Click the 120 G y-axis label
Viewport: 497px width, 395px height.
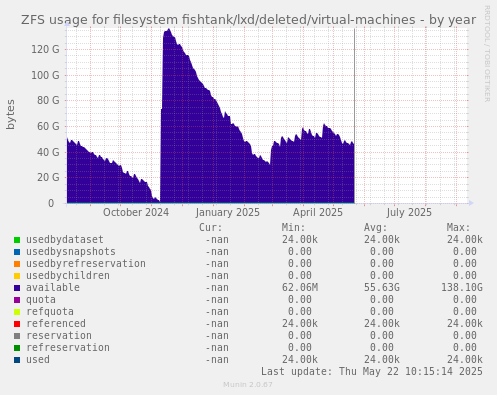coord(45,50)
